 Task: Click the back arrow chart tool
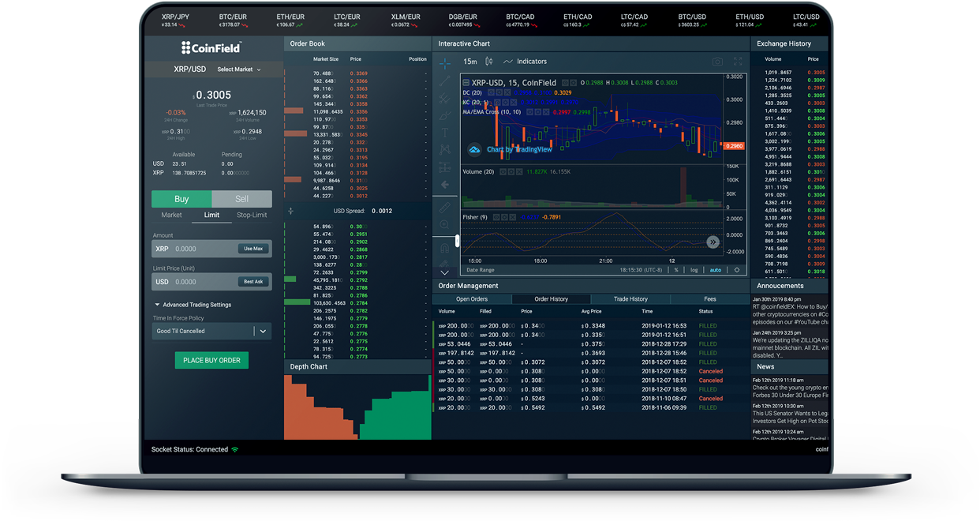(x=445, y=185)
